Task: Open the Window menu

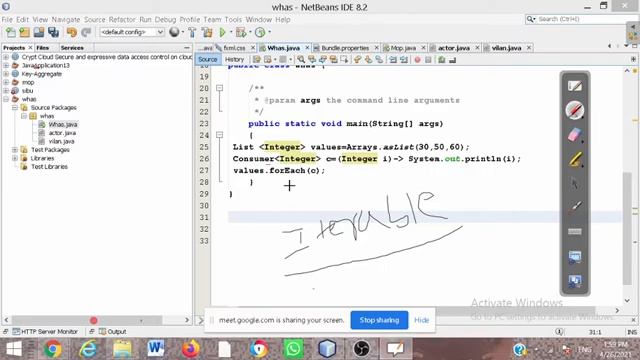Action: 258,20
